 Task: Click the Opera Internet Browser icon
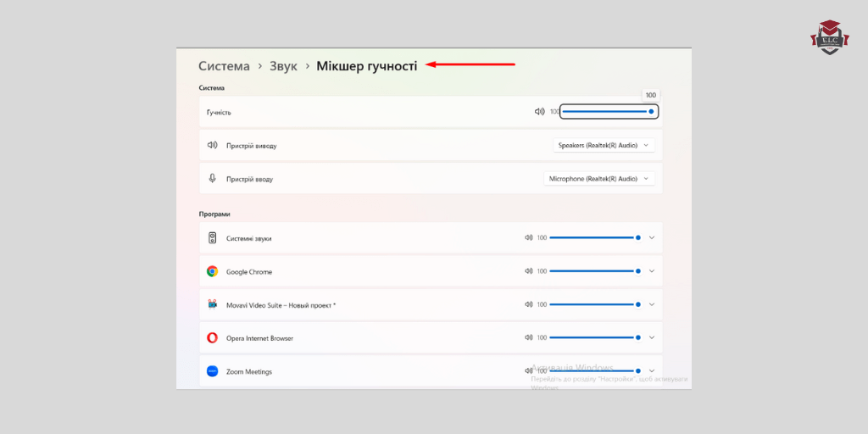pos(212,337)
